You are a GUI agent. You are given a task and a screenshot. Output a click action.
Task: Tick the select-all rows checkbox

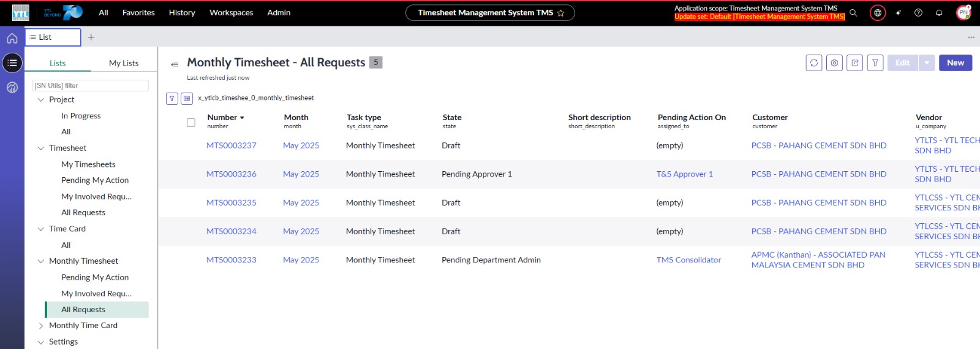tap(191, 123)
